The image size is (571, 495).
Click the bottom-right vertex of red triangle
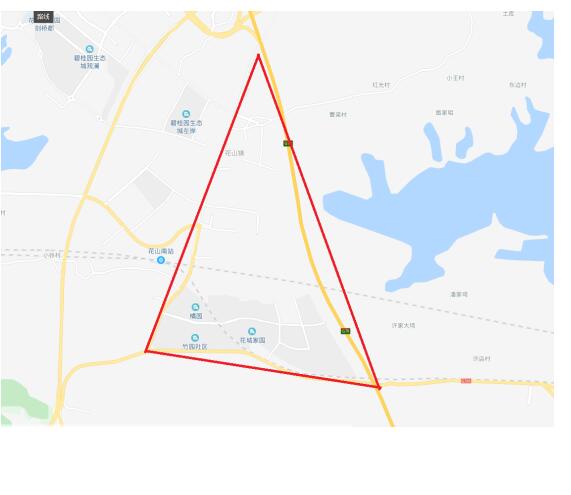[x=379, y=387]
